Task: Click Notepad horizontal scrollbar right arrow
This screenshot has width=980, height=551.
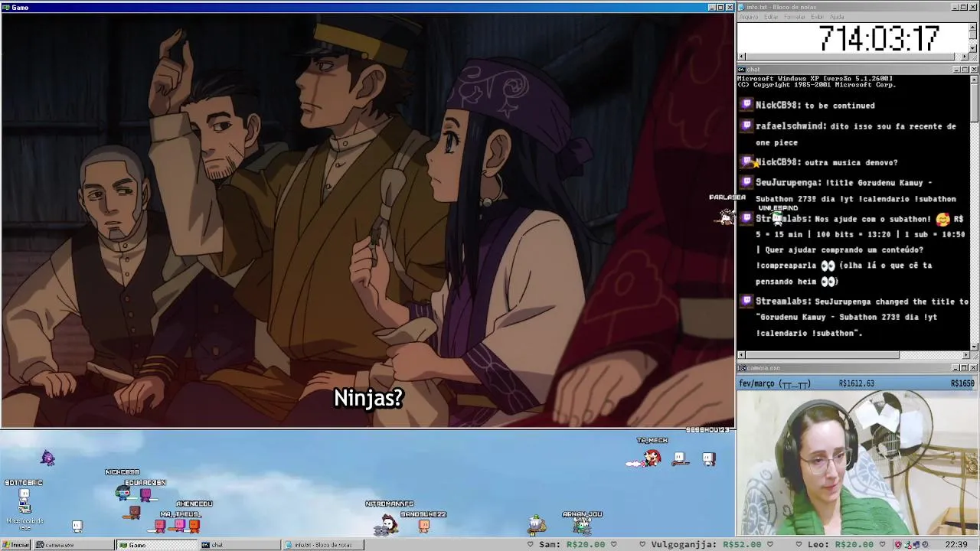Action: [x=965, y=56]
